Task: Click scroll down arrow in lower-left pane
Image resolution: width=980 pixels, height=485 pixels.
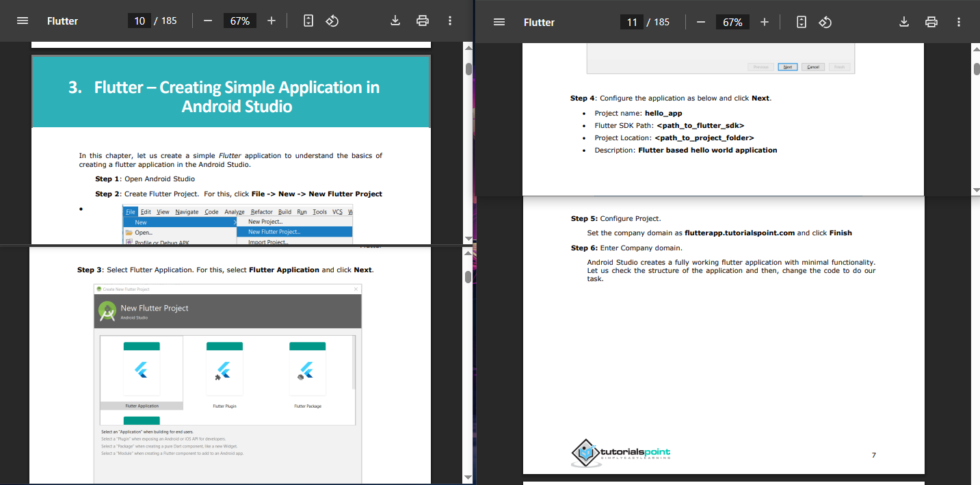Action: point(468,477)
